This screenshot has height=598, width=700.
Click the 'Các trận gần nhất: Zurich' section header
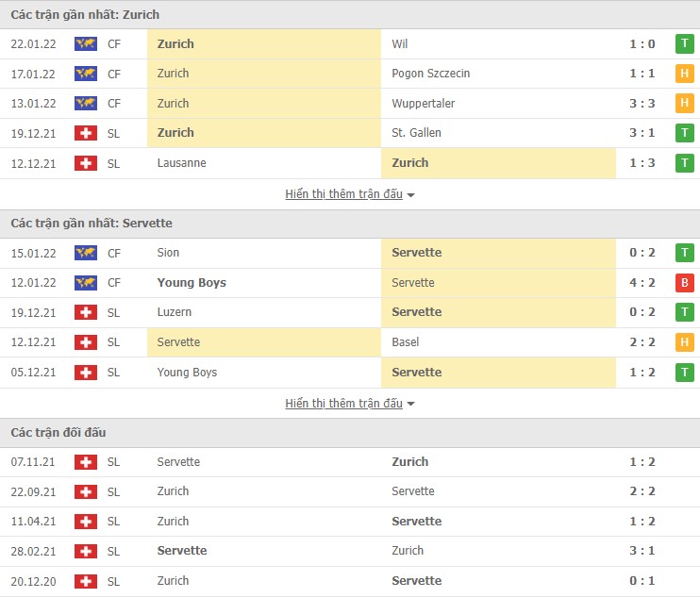point(85,15)
